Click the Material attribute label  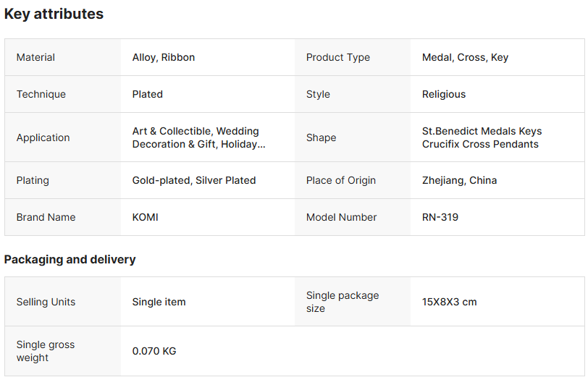(x=35, y=57)
